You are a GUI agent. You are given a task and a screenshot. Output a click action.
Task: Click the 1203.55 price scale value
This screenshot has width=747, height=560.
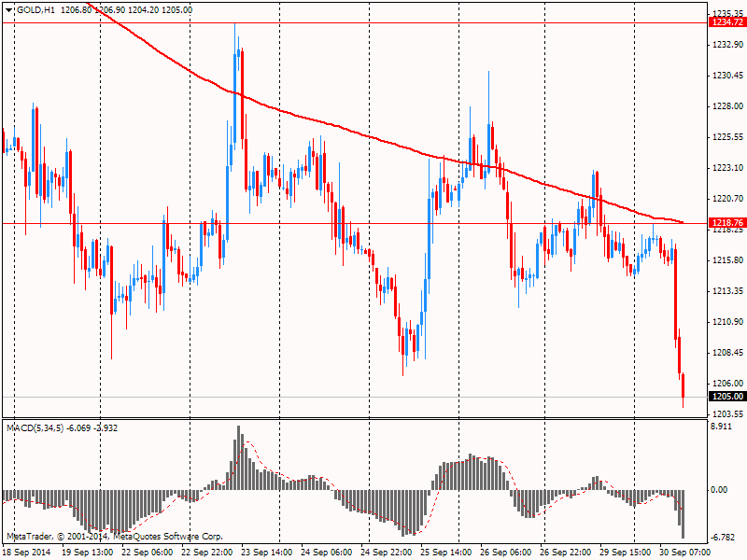[727, 413]
